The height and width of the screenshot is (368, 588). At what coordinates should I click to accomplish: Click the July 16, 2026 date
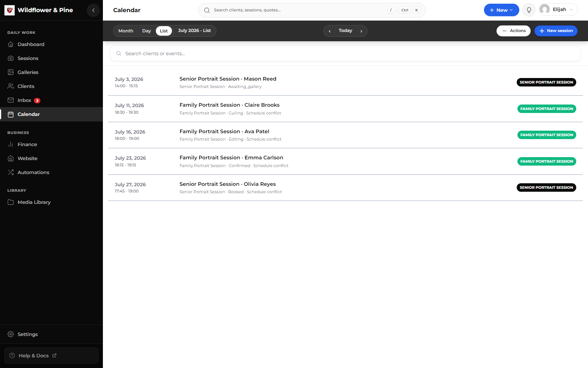[x=130, y=132]
